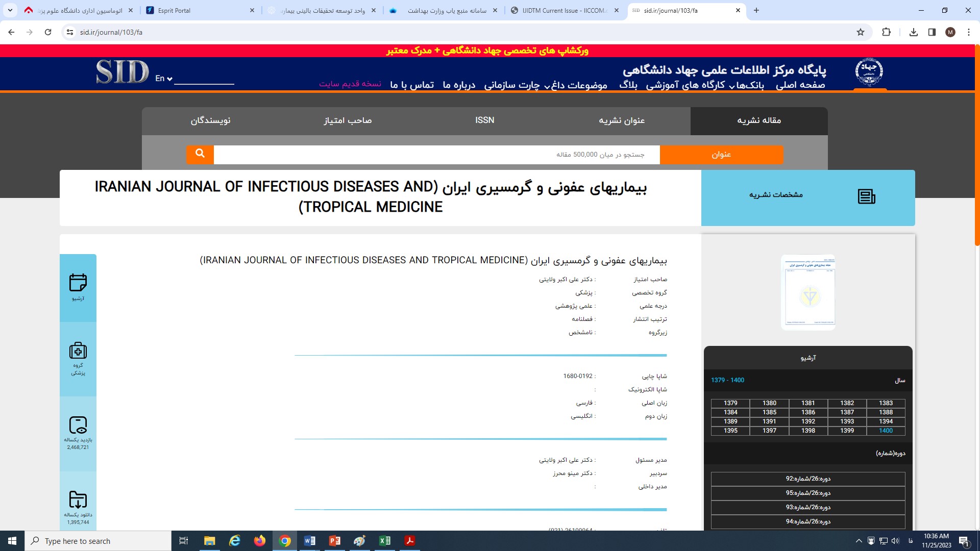Click the medical group briefcase icon
This screenshot has height=551, width=980.
click(x=78, y=351)
